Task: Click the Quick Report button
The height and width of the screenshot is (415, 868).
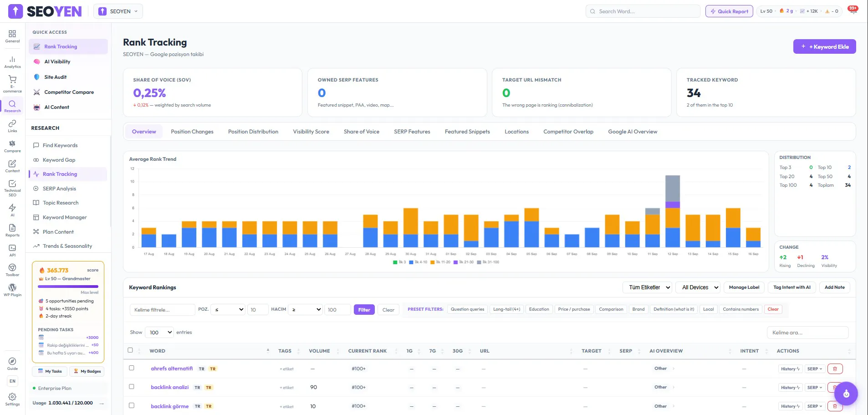Action: pyautogui.click(x=729, y=11)
